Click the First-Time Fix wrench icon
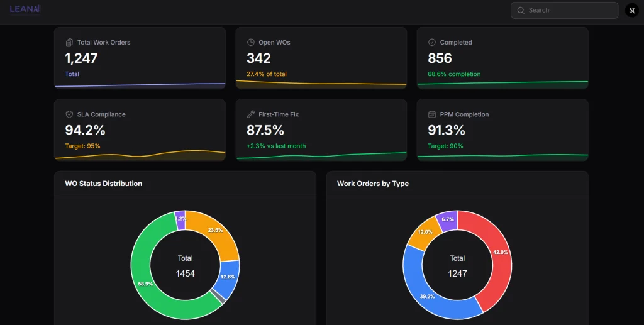 [x=250, y=114]
